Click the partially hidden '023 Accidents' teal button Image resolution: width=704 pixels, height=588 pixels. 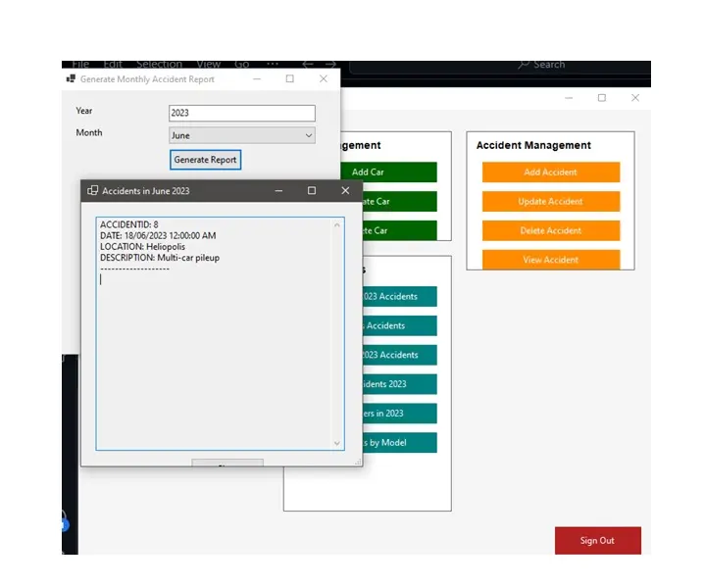pos(400,296)
